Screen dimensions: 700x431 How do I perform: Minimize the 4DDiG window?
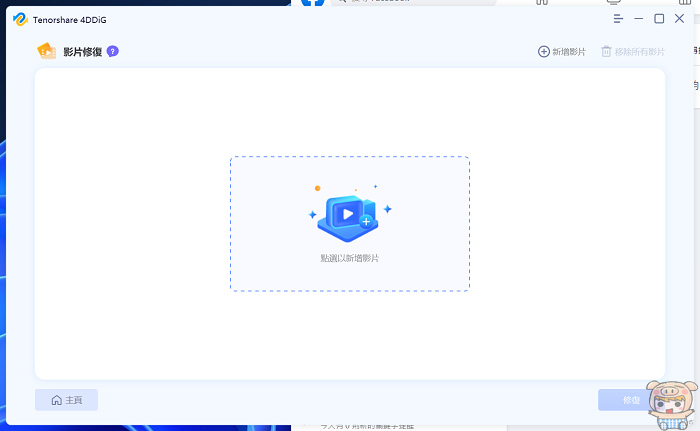pos(639,19)
